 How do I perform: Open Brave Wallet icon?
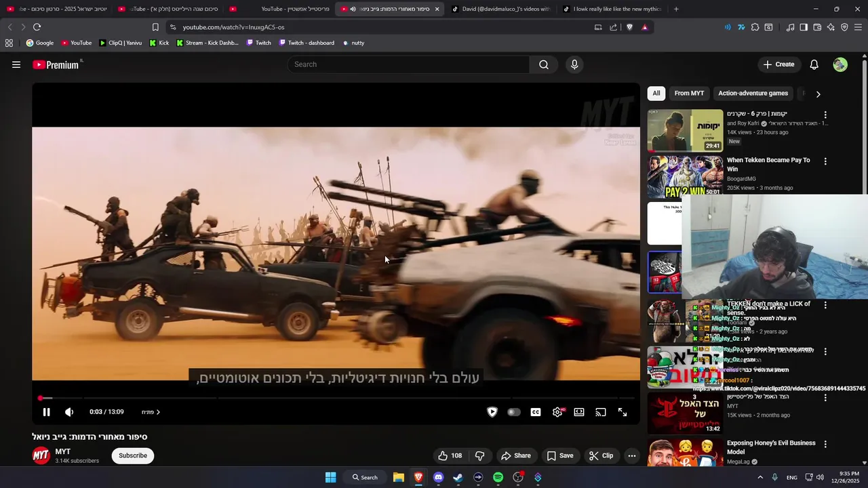point(817,27)
